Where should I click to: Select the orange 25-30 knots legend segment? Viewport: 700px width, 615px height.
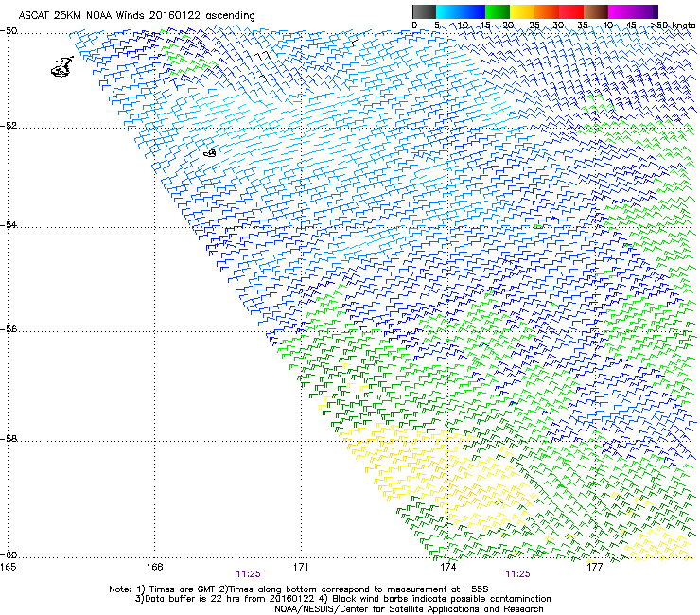tap(547, 11)
